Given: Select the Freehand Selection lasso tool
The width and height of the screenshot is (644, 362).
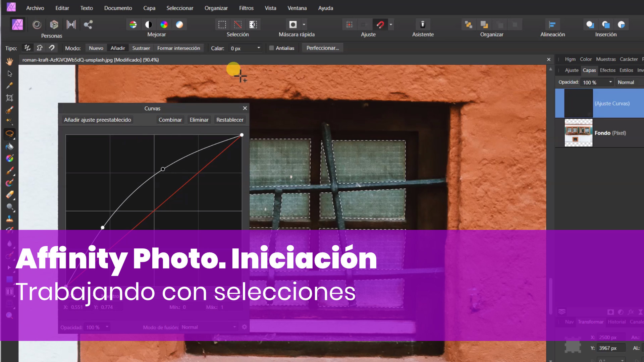Looking at the screenshot, I should pos(9,134).
